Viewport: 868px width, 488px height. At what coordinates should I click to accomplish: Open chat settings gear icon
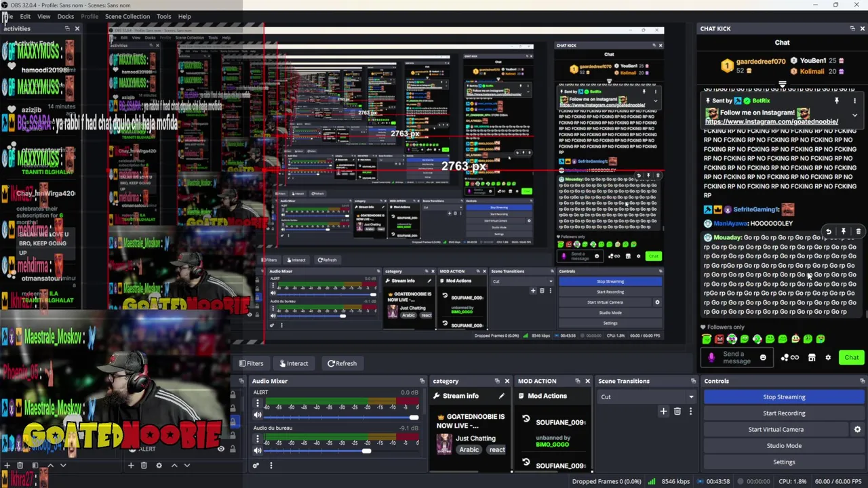(x=827, y=358)
